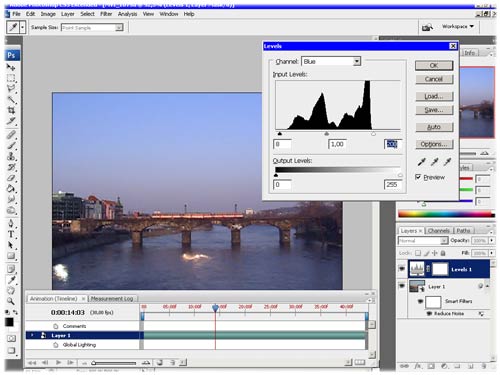Image resolution: width=500 pixels, height=375 pixels.
Task: Enable lock transparent pixels
Action: coord(418,253)
